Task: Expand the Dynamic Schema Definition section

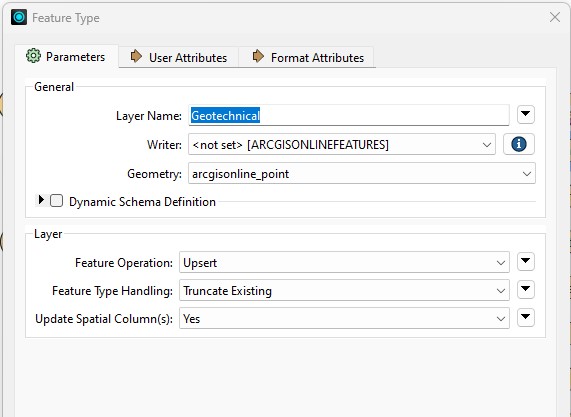Action: tap(41, 200)
